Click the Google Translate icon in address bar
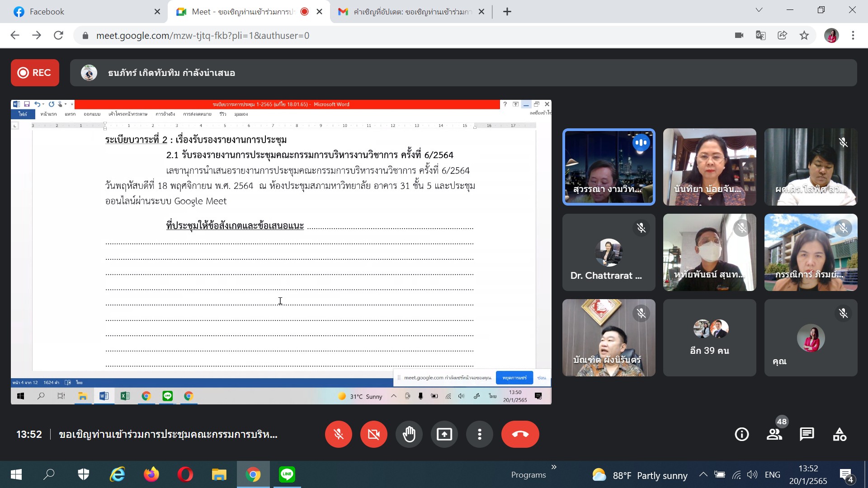 [x=760, y=35]
